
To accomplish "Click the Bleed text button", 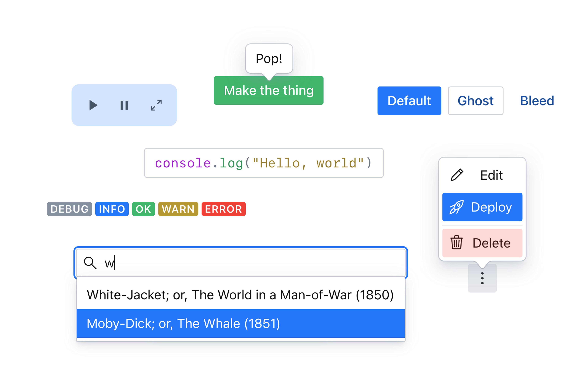I will (x=537, y=101).
